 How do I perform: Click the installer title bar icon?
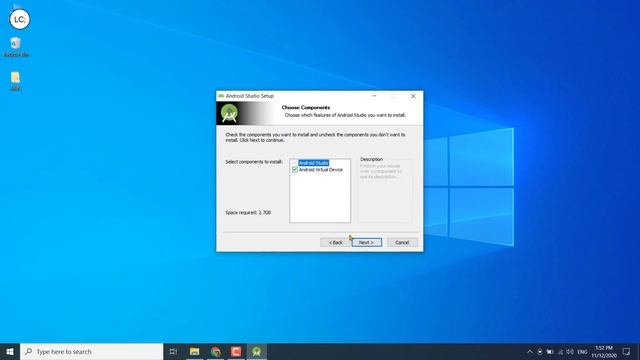(x=221, y=96)
